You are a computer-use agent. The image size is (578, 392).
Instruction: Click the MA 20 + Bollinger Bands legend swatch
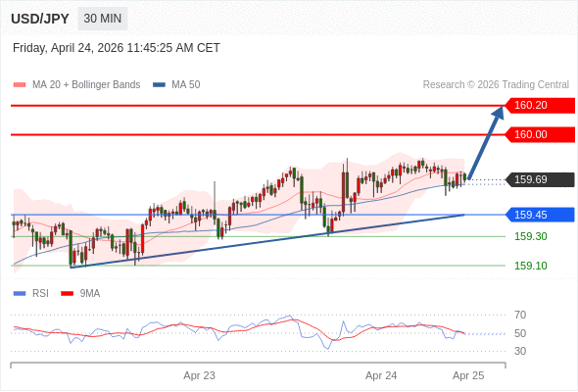pyautogui.click(x=20, y=85)
